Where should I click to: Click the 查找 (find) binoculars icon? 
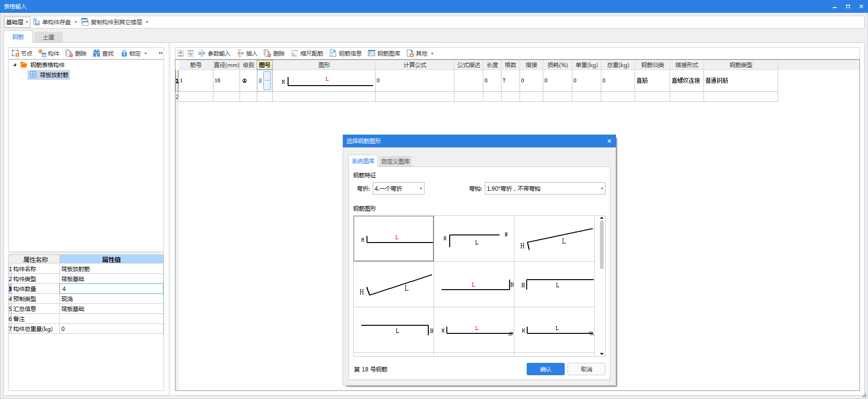(x=96, y=53)
